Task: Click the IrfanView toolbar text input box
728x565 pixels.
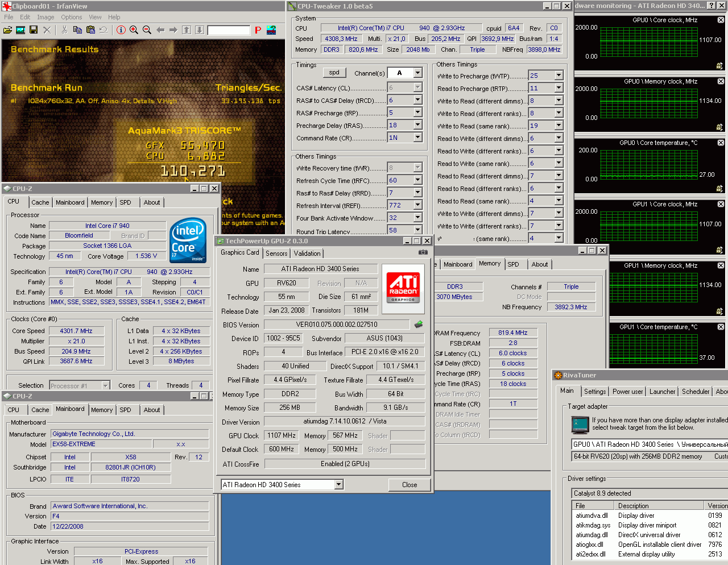Action: tap(229, 30)
